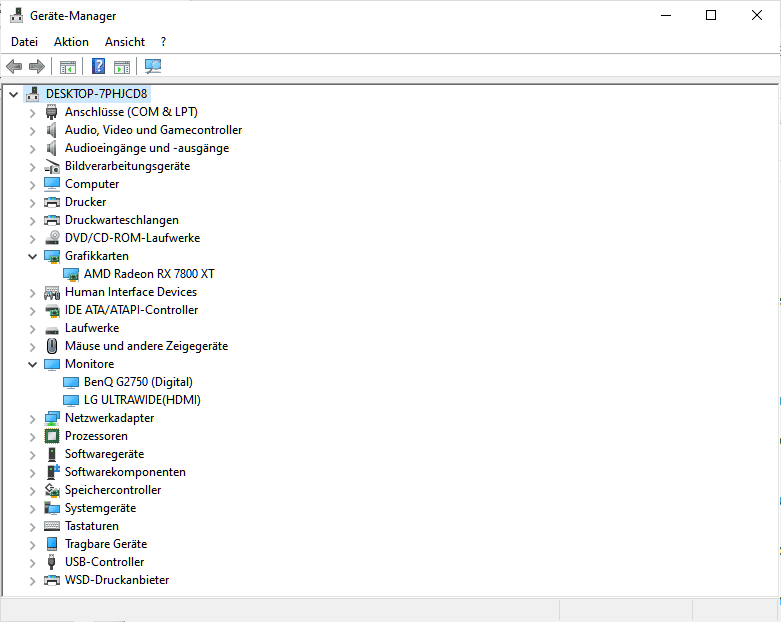Click the Back arrow toolbar icon
781x622 pixels.
coord(14,66)
